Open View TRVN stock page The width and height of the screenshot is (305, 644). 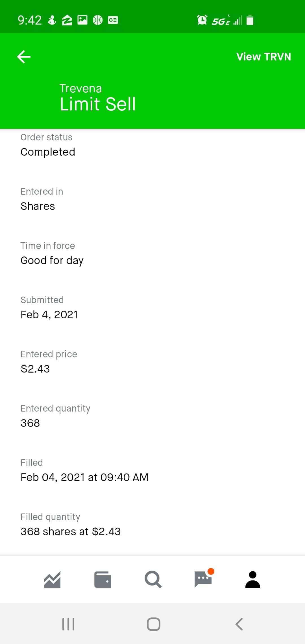point(263,57)
